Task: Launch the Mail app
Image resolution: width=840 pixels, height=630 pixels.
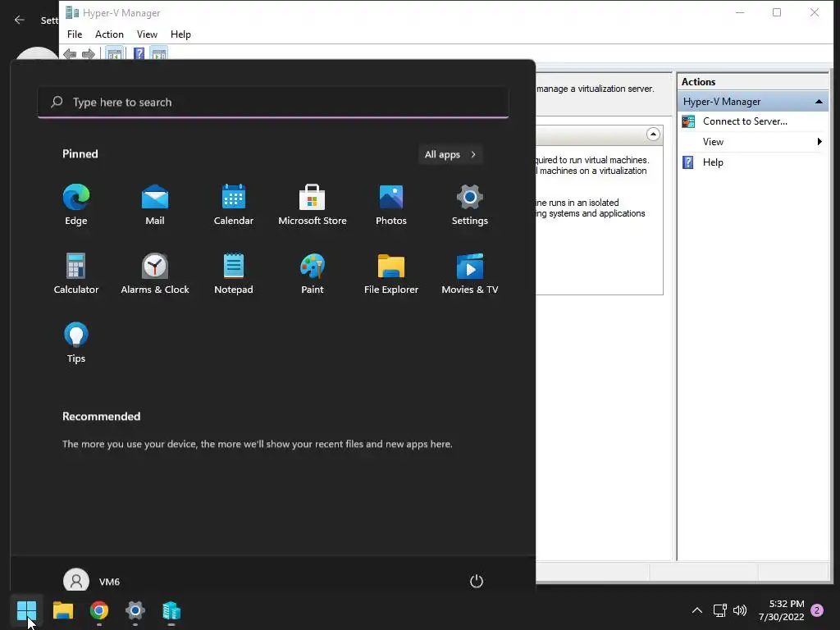Action: coord(155,204)
